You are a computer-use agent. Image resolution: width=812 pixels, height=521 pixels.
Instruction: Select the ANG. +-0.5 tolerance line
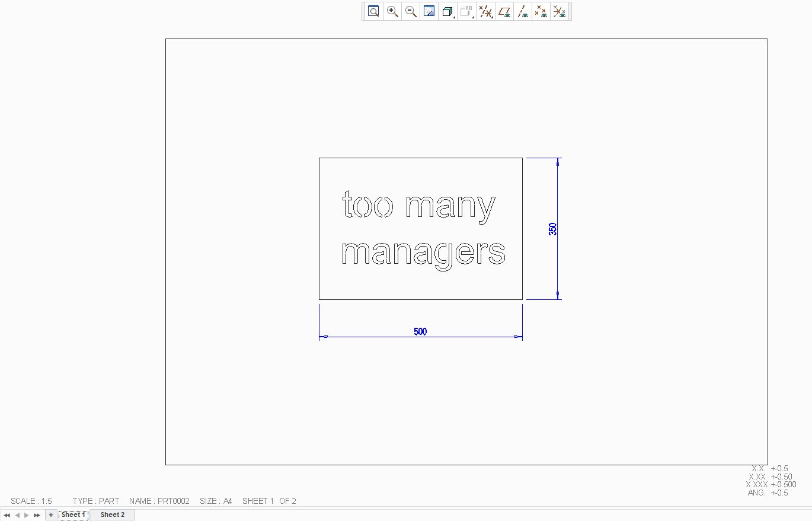pyautogui.click(x=768, y=493)
